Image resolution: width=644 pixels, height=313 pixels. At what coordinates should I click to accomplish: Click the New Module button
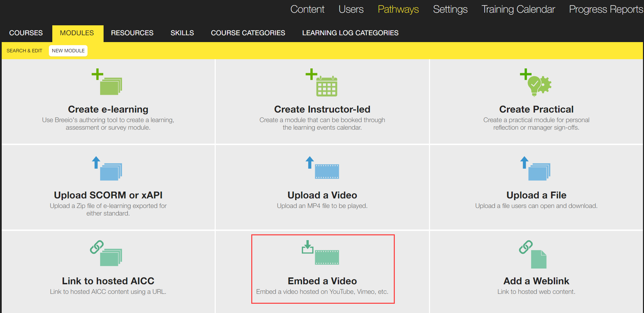point(68,51)
